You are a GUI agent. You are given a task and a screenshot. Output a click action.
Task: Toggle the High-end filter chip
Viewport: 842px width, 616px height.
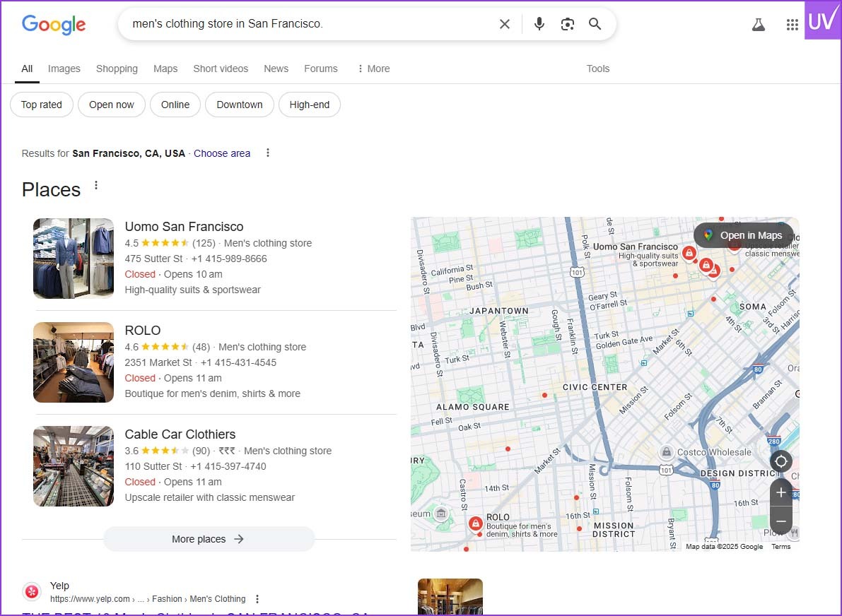310,105
